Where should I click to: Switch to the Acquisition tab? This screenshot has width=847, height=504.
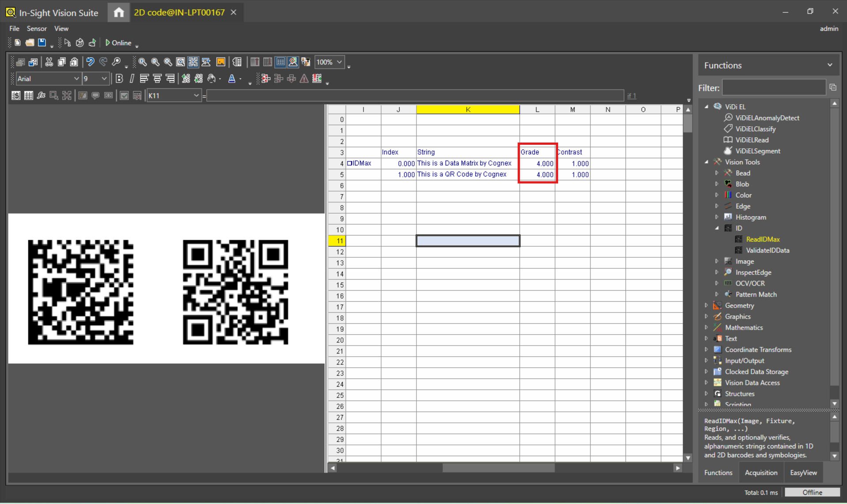click(761, 472)
